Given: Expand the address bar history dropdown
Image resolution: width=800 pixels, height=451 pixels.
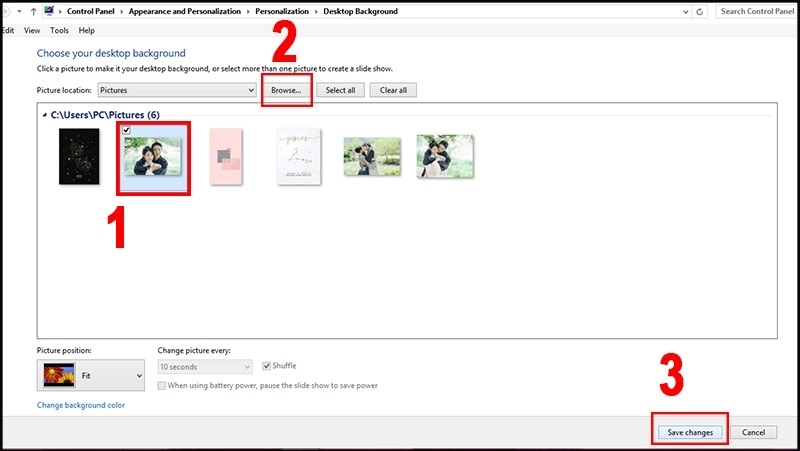Looking at the screenshot, I should 686,11.
